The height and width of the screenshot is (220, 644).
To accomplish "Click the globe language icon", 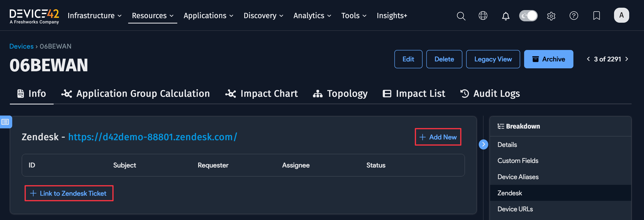I will tap(483, 16).
